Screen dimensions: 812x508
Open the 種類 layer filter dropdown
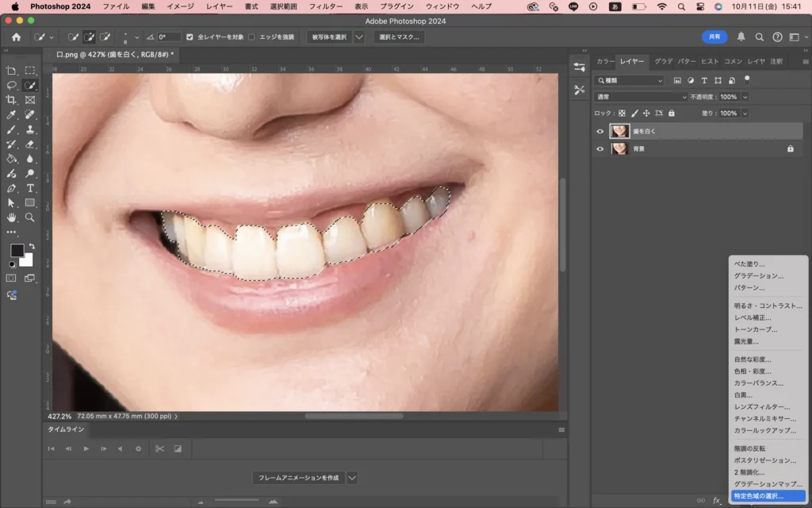click(x=629, y=80)
